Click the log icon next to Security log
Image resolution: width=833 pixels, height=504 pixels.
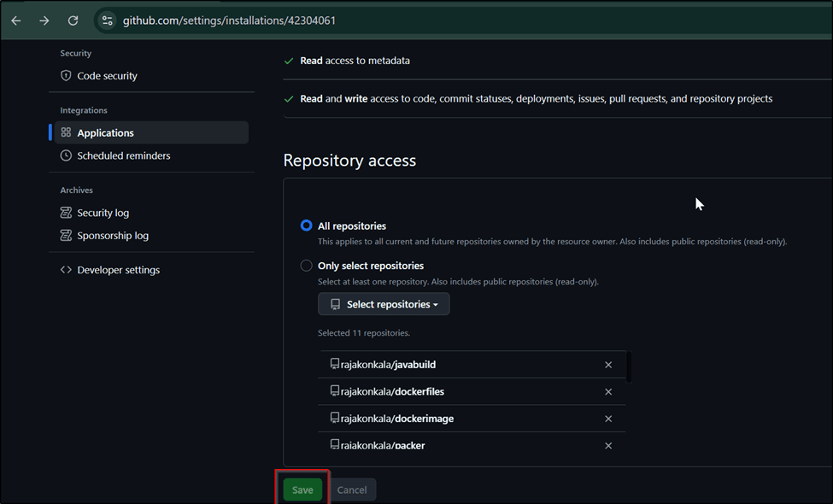(66, 212)
